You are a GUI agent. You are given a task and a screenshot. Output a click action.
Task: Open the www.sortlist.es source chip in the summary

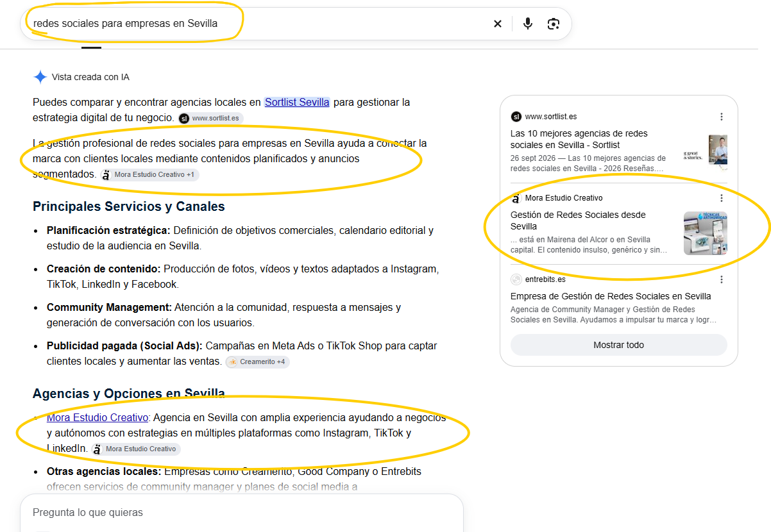(211, 119)
